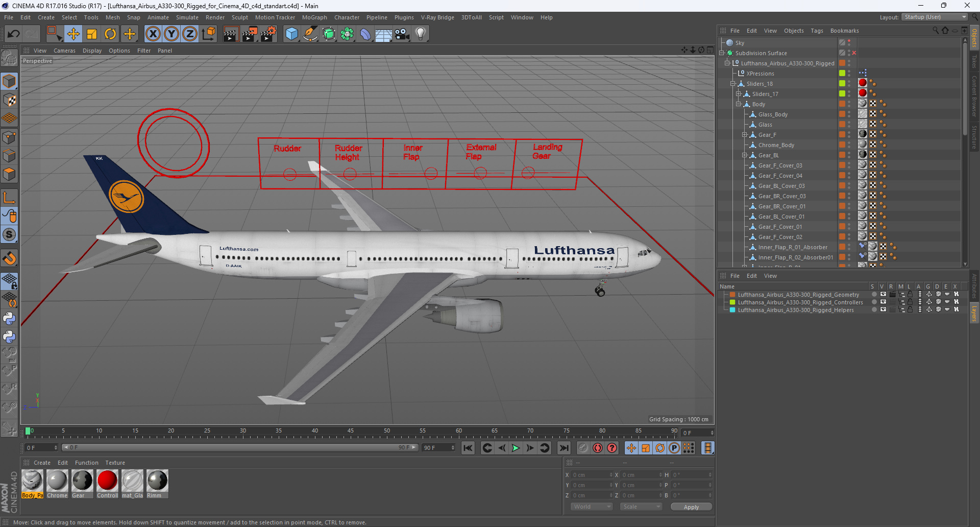
Task: Collapse the Lufthansa_Airbus_A330-300_Rigged node
Action: click(x=727, y=63)
